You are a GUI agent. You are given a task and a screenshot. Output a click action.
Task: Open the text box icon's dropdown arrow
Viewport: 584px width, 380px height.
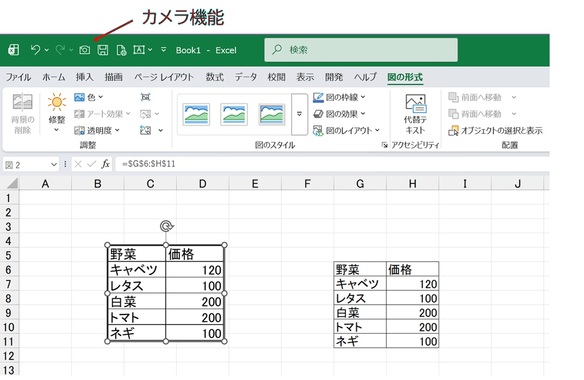click(x=150, y=49)
